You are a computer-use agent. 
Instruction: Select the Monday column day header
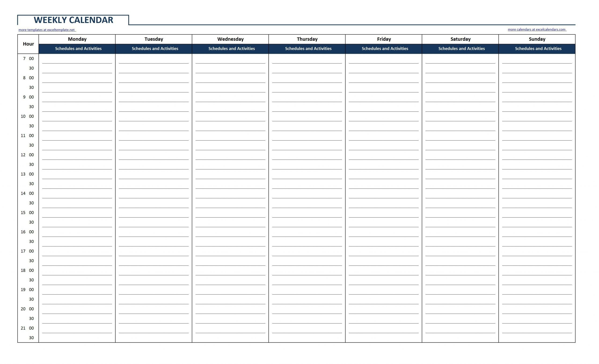tap(77, 39)
